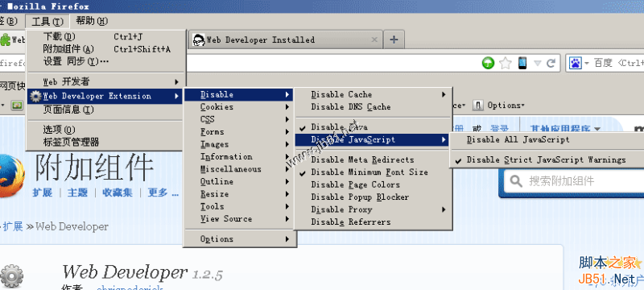
Task: Click the 百度 search box
Action: [605, 63]
